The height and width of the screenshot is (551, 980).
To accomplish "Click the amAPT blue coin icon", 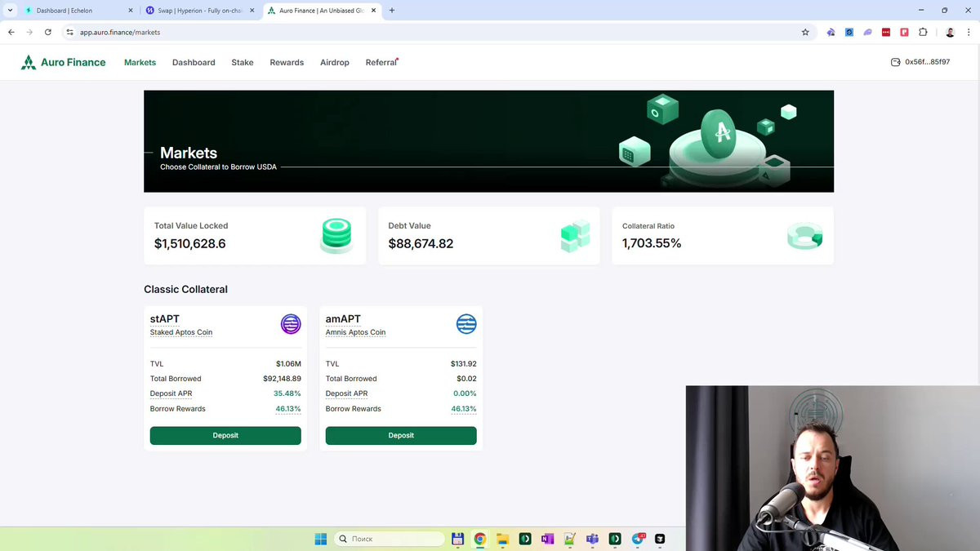I will click(466, 324).
